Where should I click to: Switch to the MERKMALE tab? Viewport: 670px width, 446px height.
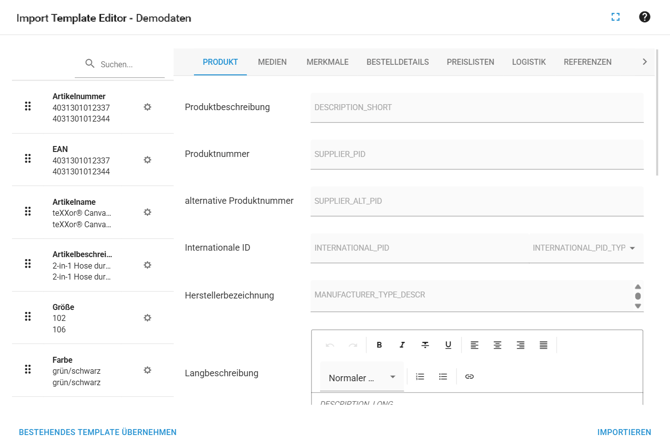click(327, 62)
